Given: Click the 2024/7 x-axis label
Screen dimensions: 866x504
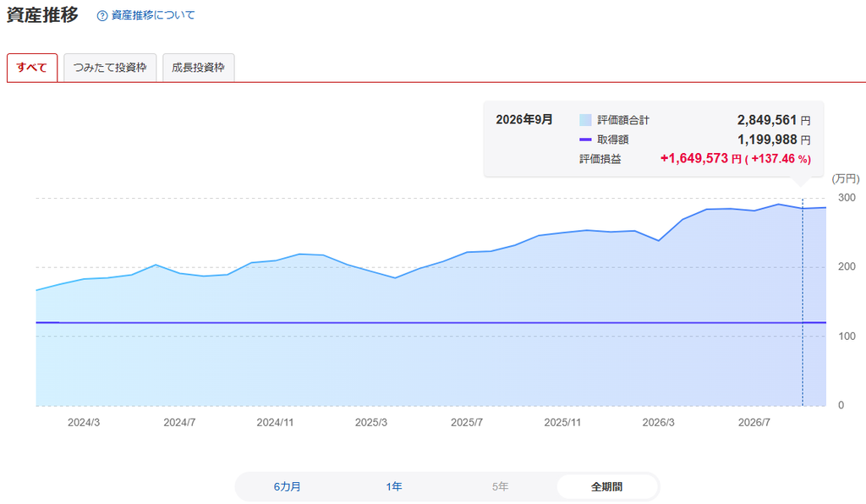Looking at the screenshot, I should (x=179, y=422).
